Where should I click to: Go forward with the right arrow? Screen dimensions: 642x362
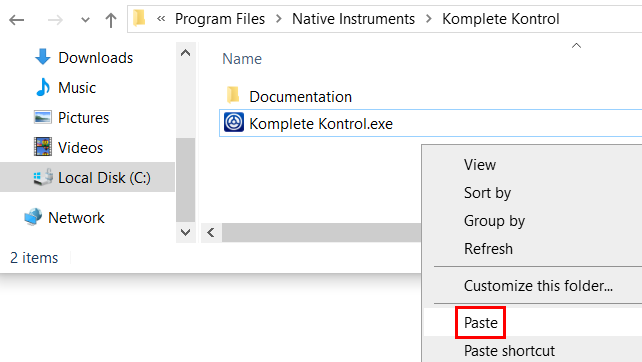click(55, 20)
